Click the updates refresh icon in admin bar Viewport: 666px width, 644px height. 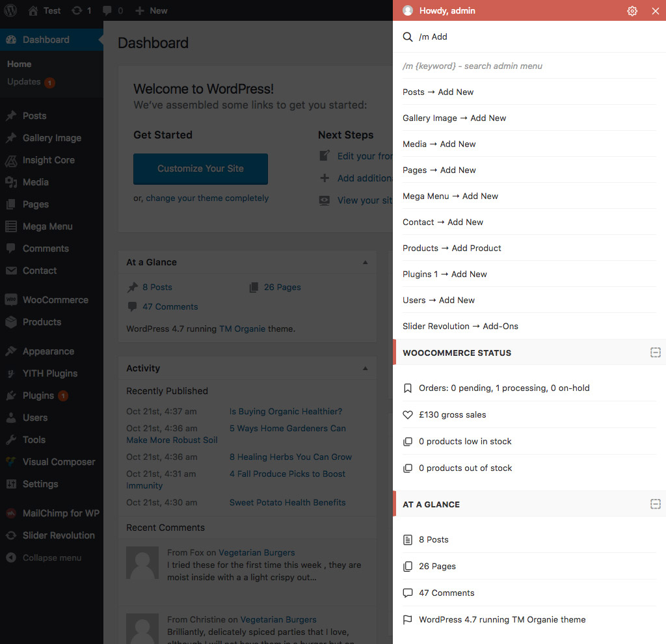[x=77, y=10]
